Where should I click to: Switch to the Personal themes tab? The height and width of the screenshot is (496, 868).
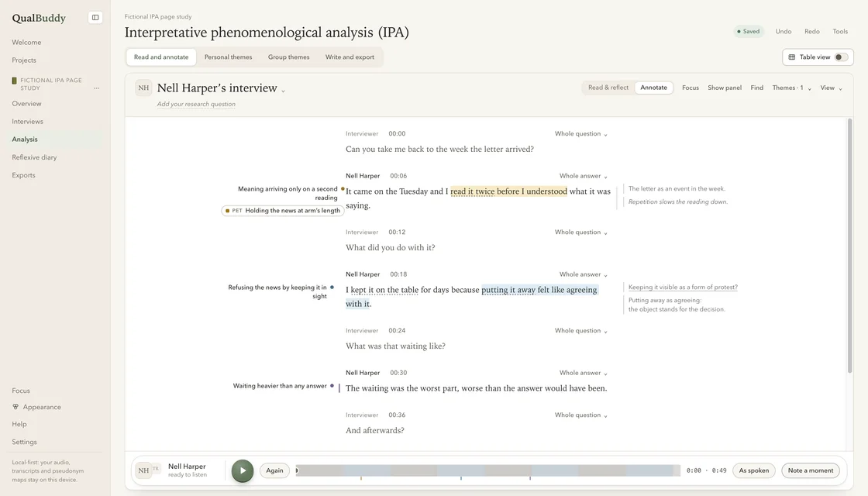[x=228, y=57]
